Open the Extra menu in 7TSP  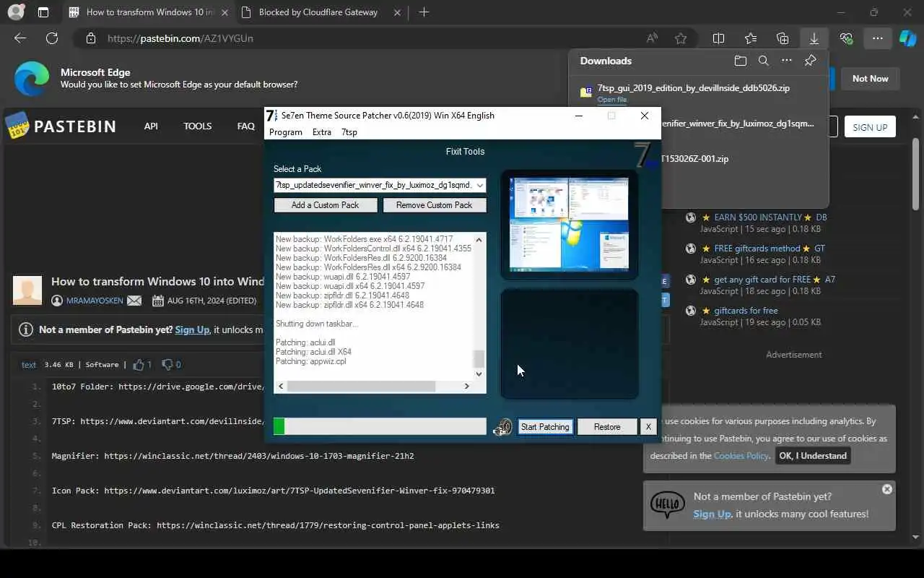click(322, 132)
